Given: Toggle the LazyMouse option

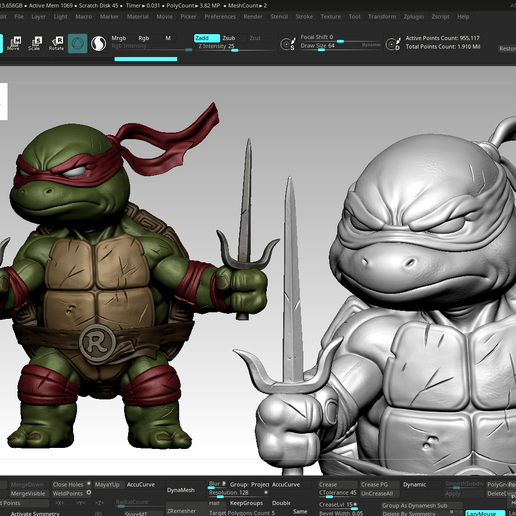Looking at the screenshot, I should [485, 513].
